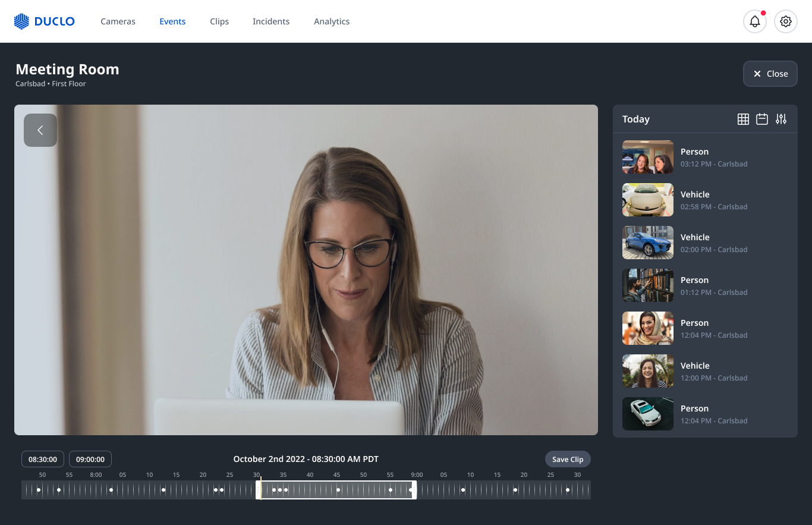Screen dimensions: 812x525
Task: Close the Meeting Room view
Action: coord(770,74)
